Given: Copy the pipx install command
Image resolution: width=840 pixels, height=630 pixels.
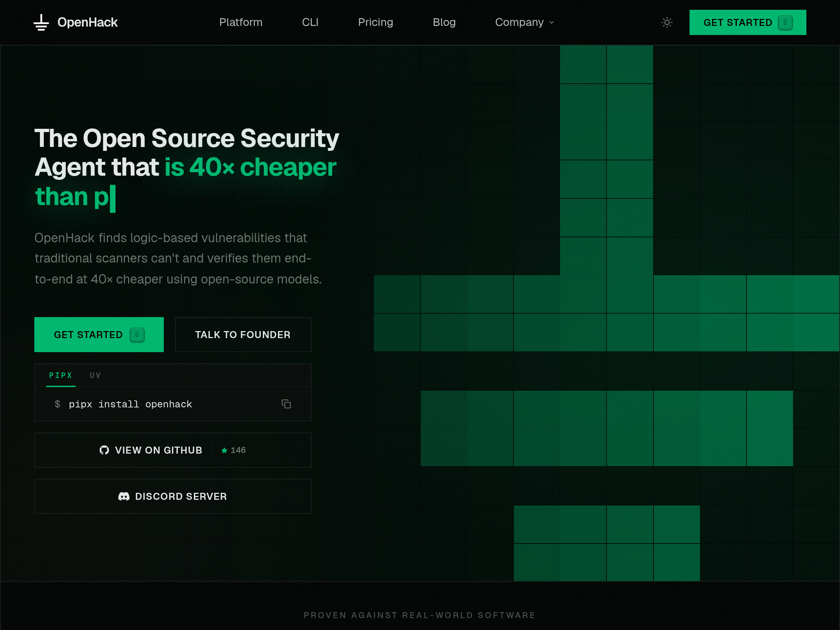Looking at the screenshot, I should [286, 404].
